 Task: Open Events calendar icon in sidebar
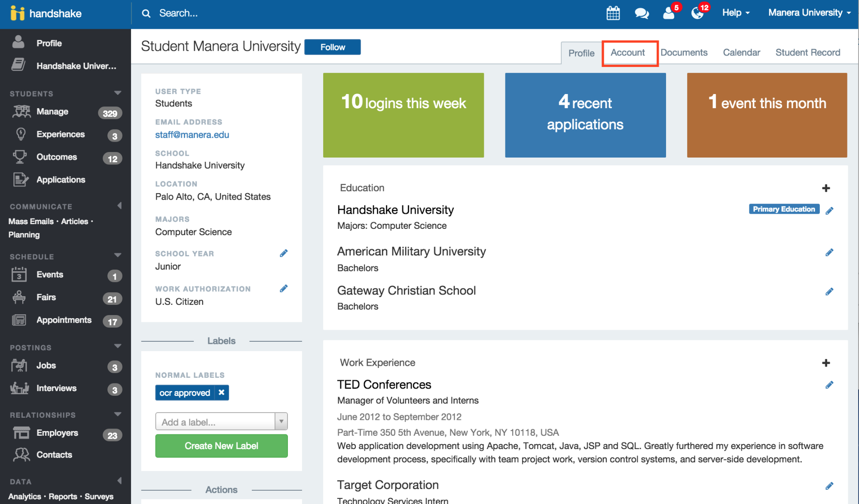[19, 274]
